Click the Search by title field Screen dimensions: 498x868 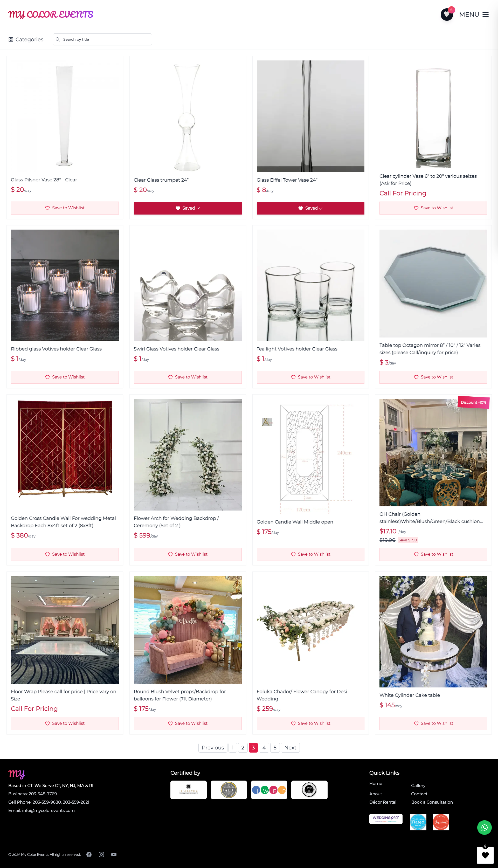(102, 39)
